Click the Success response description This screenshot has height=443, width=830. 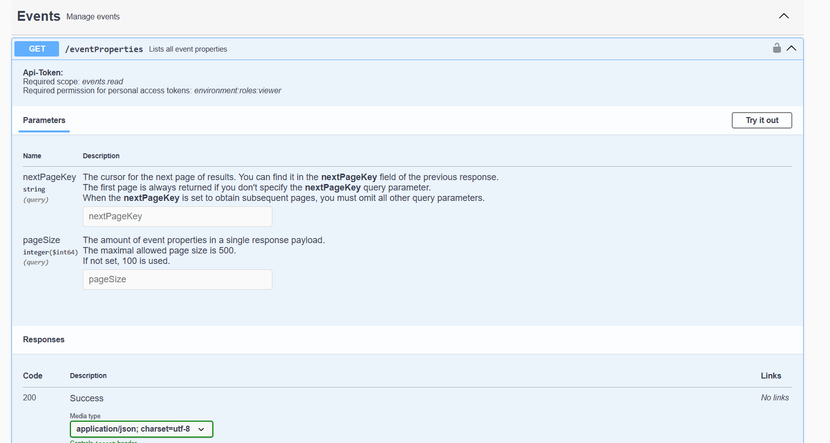[x=87, y=398]
